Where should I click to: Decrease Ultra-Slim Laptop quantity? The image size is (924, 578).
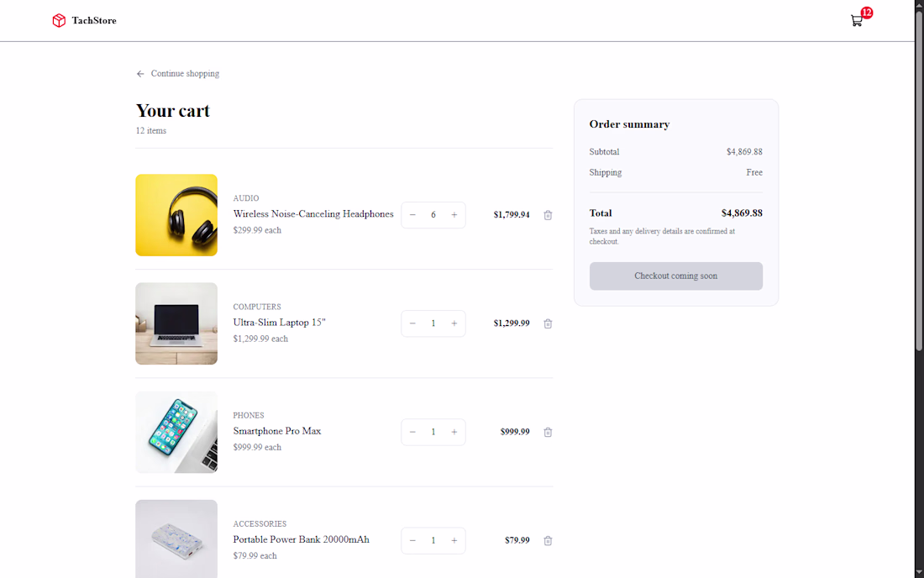pyautogui.click(x=412, y=323)
